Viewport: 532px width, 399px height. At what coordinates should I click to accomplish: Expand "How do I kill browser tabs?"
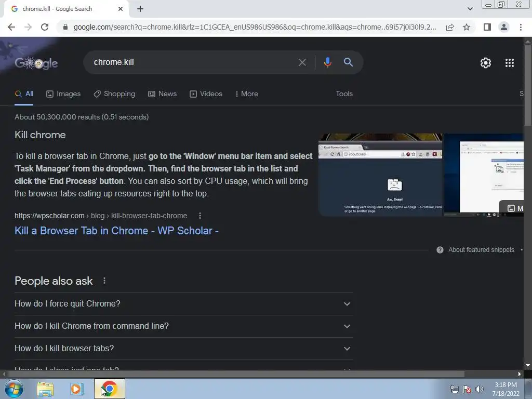(183, 349)
